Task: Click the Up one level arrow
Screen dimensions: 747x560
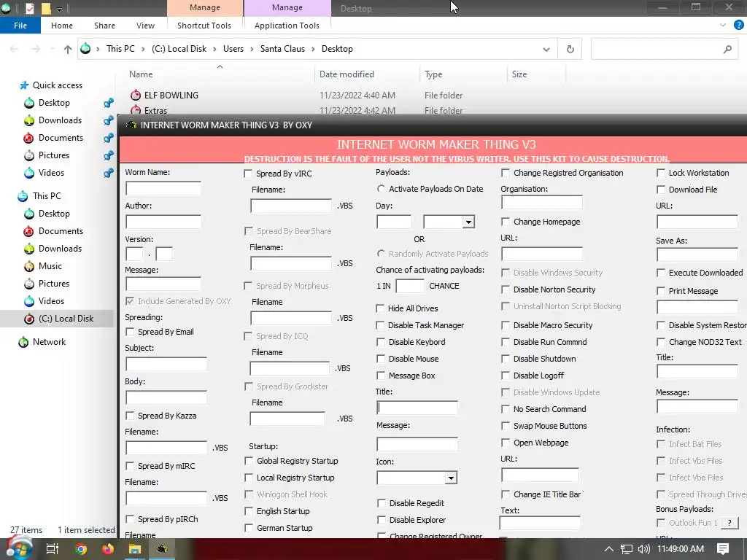Action: (x=68, y=49)
